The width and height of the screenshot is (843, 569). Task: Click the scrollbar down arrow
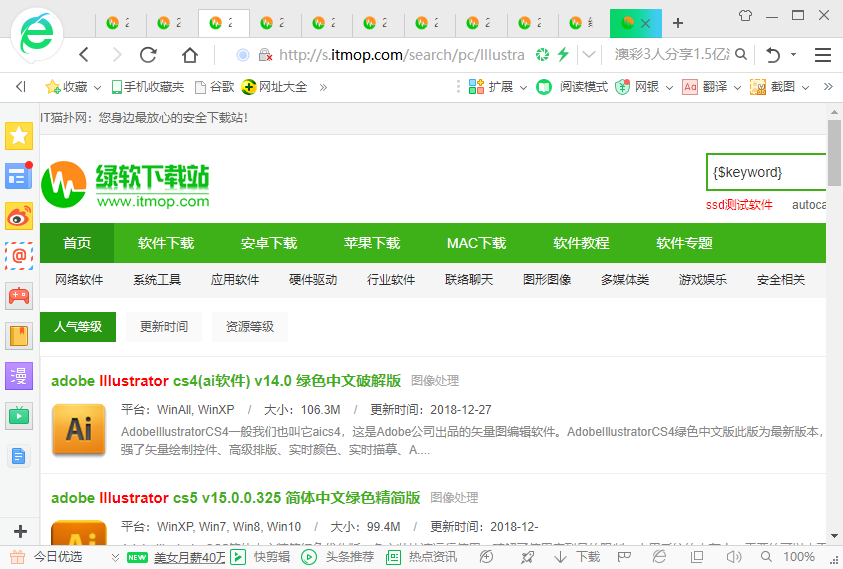834,536
